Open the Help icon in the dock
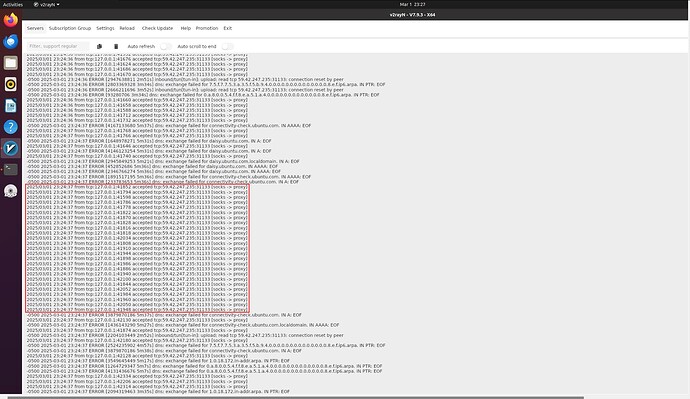 (11, 127)
